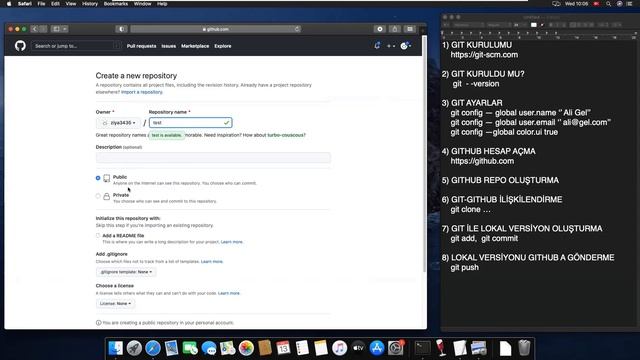Open Apple TV app in the Dock
The width and height of the screenshot is (640, 360).
click(x=358, y=348)
